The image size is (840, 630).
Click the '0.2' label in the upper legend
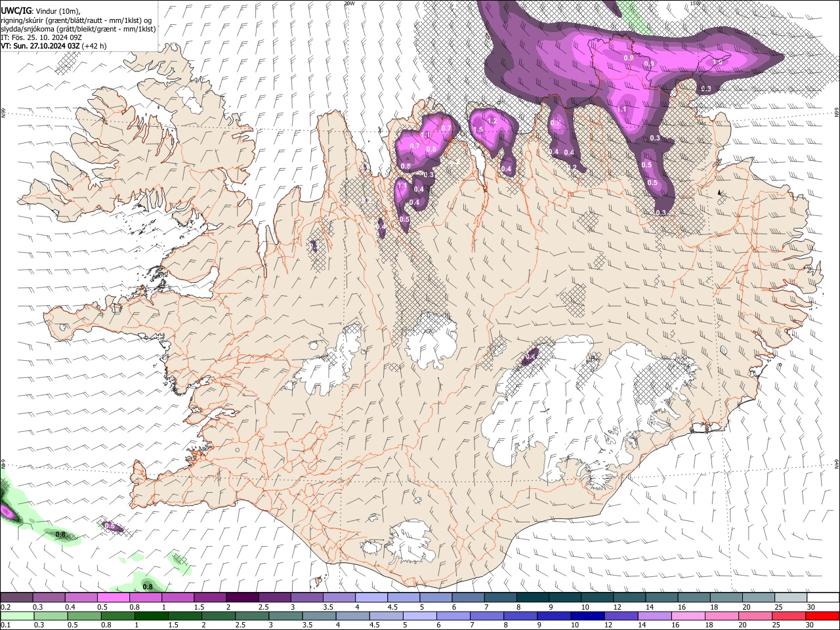(5, 607)
